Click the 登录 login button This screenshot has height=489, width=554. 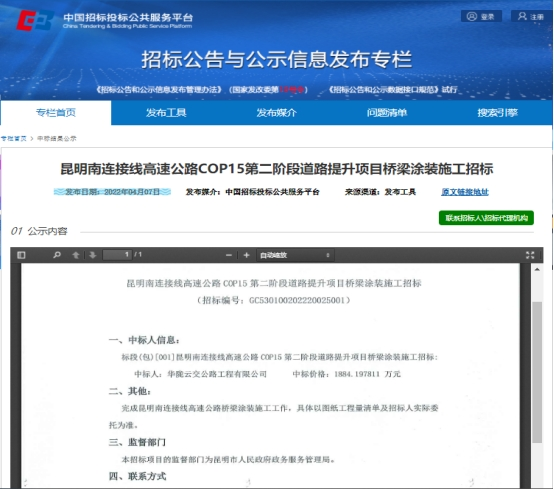(x=481, y=16)
